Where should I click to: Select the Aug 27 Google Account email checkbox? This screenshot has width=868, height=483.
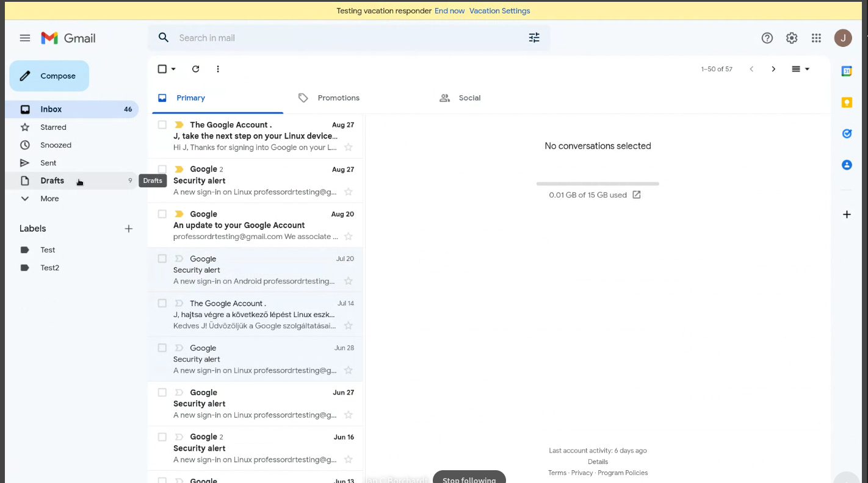[162, 124]
